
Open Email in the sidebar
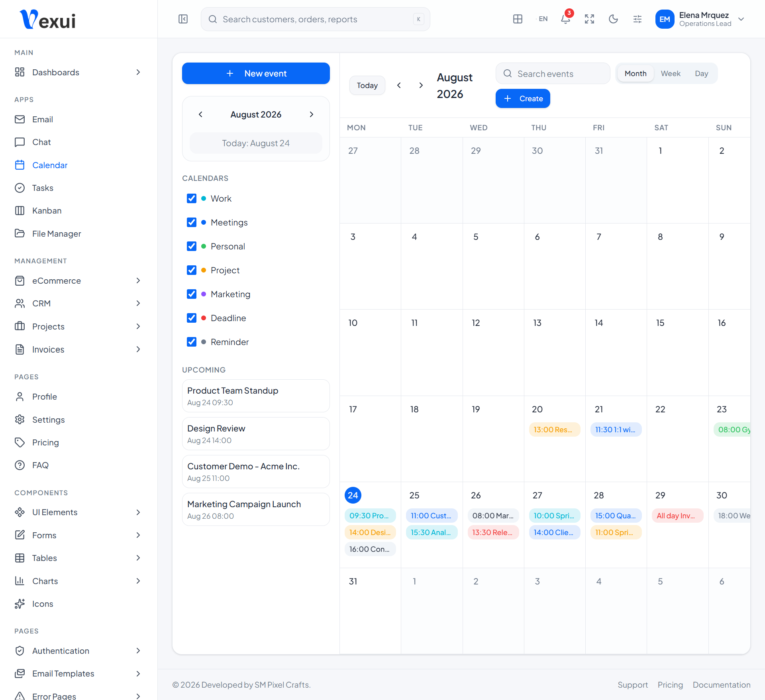point(78,120)
